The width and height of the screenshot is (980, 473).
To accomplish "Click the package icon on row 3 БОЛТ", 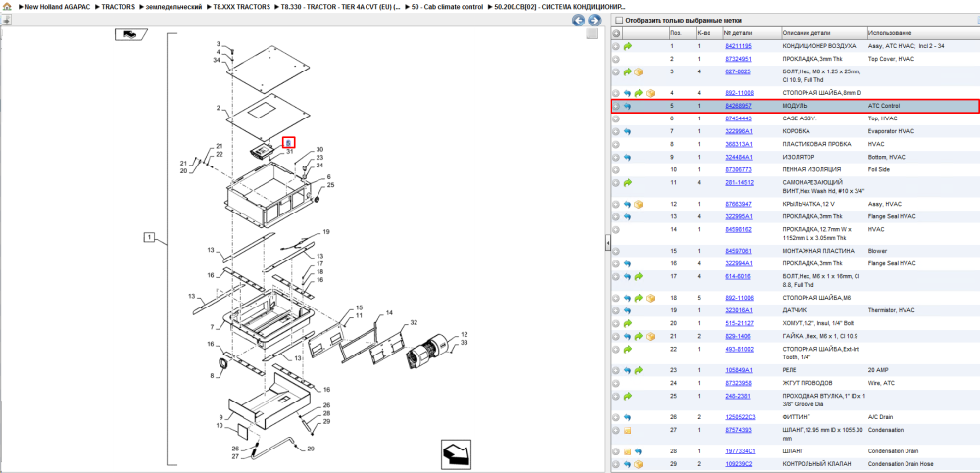I will (x=639, y=72).
